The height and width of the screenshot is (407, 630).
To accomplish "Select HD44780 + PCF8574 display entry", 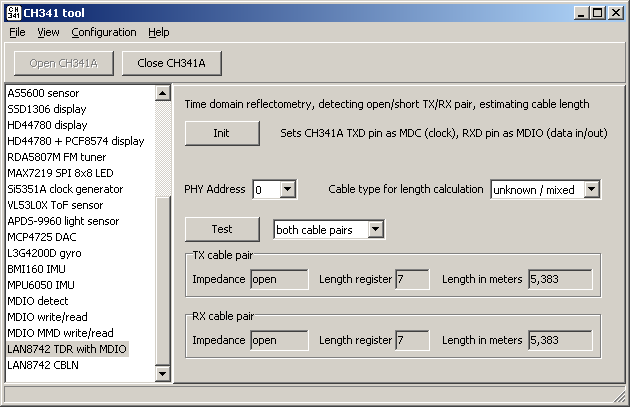I will pos(76,141).
